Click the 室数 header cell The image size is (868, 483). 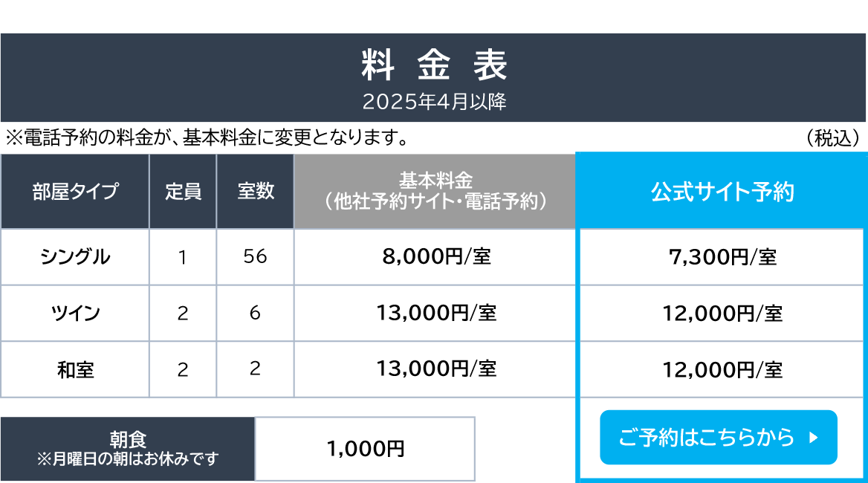[255, 192]
